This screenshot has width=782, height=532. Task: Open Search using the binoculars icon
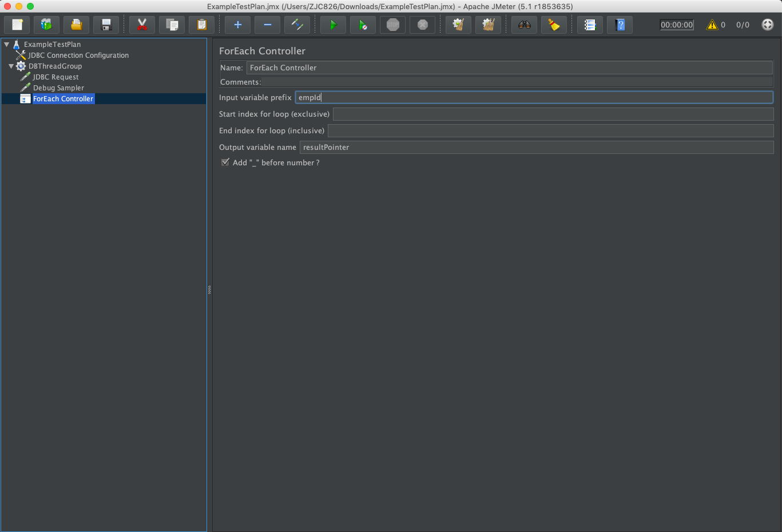[x=525, y=25]
